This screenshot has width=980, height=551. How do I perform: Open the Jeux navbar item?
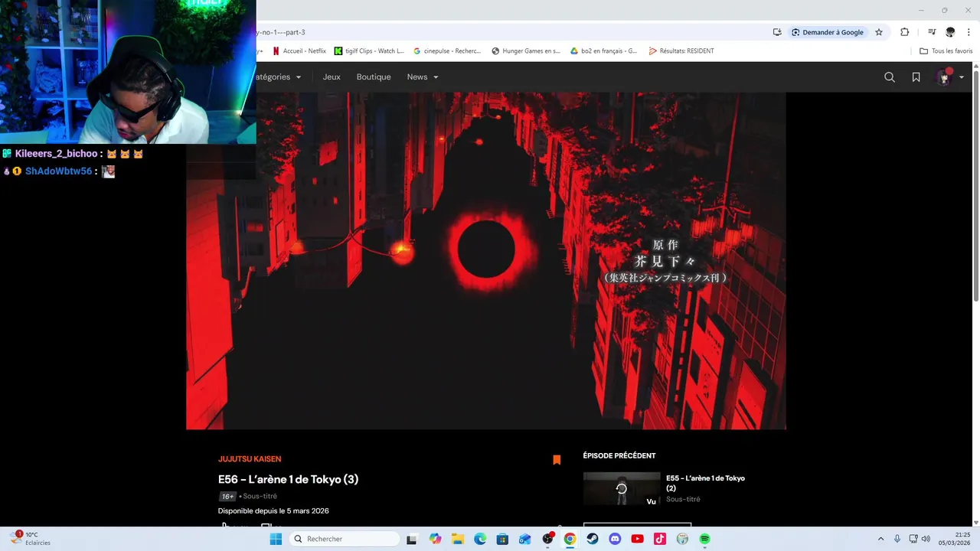(332, 77)
